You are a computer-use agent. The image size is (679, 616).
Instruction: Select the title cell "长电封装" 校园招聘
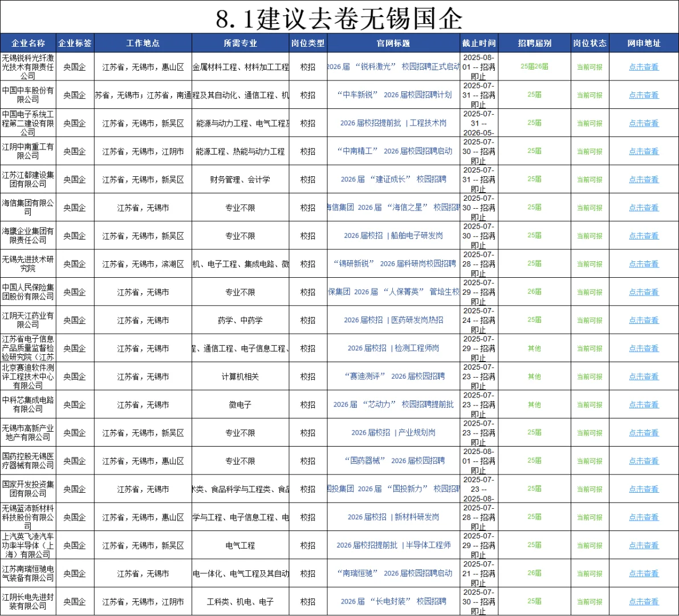tap(393, 602)
